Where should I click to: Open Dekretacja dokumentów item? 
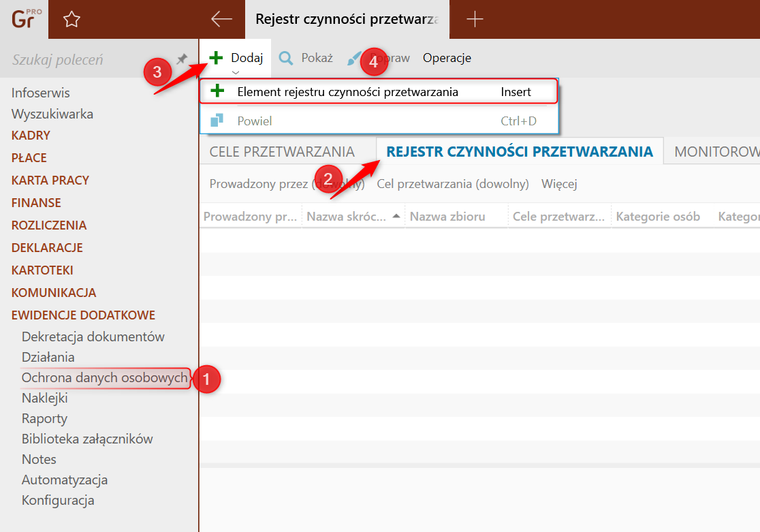tap(93, 337)
